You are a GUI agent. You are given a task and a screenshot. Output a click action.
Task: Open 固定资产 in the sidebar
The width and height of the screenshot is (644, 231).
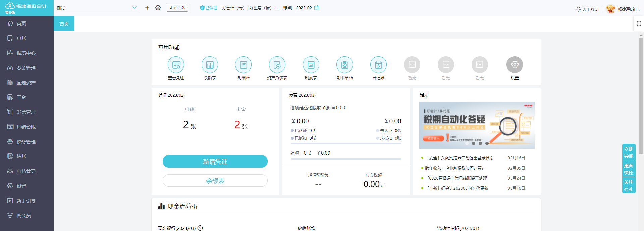click(x=27, y=83)
